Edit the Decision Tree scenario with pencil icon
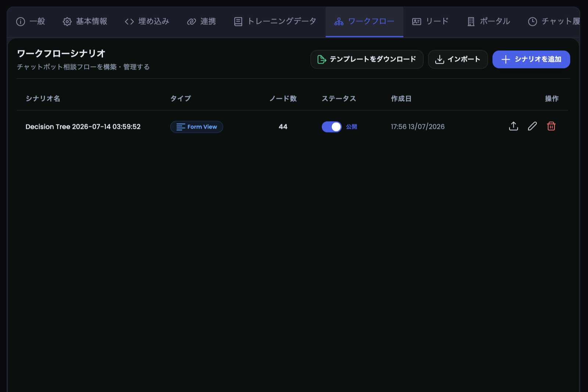The width and height of the screenshot is (588, 392). point(532,126)
